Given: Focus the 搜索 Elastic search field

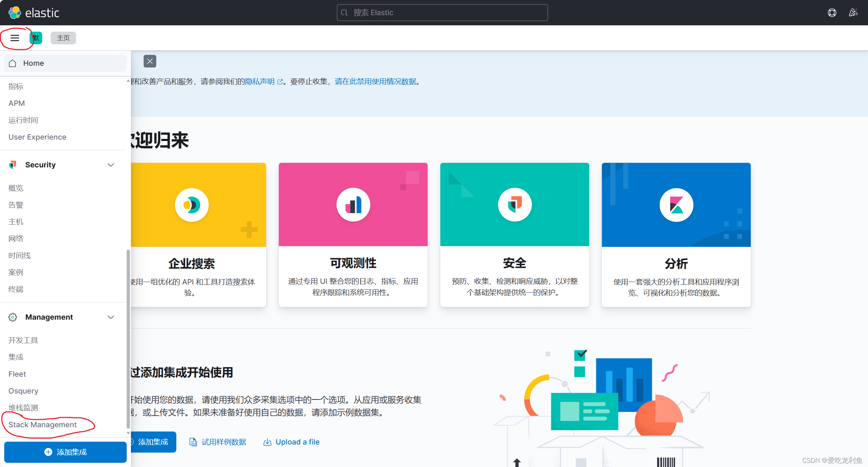Looking at the screenshot, I should pos(442,13).
